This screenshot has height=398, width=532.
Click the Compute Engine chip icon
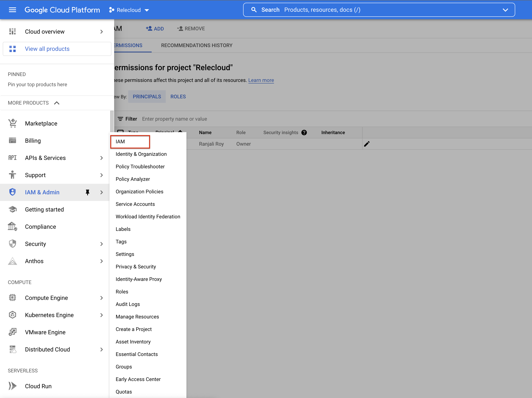(13, 298)
